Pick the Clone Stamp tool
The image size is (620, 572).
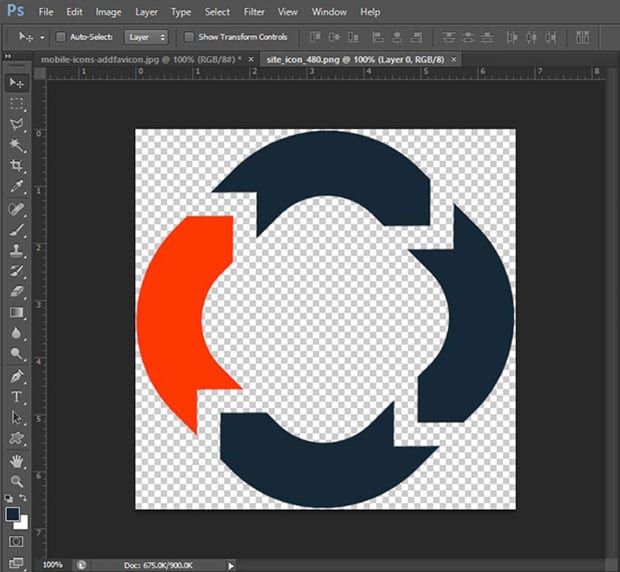pyautogui.click(x=16, y=250)
